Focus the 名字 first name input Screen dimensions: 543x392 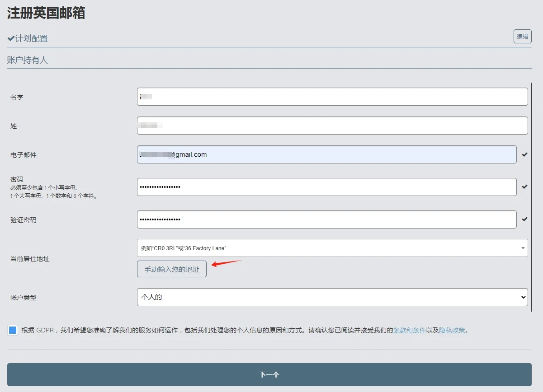[332, 97]
